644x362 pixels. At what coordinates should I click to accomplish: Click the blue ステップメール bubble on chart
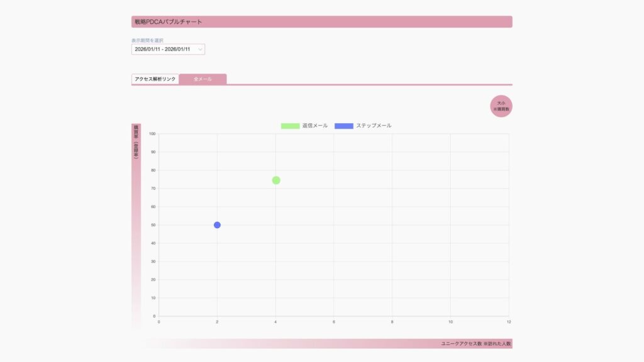pos(217,225)
